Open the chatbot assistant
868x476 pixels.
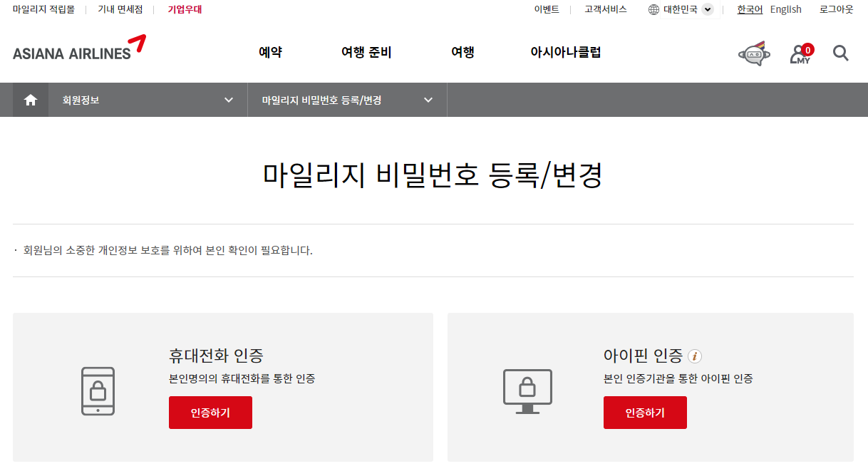(753, 53)
